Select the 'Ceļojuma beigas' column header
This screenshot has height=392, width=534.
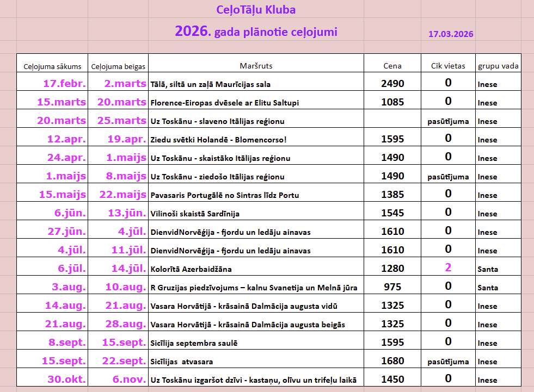118,66
